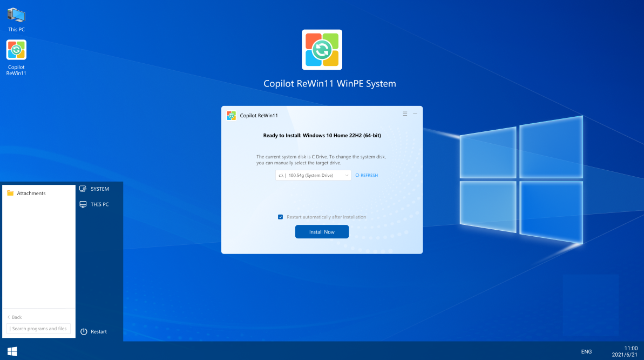Go Back in the Start menu
The width and height of the screenshot is (644, 360).
tap(15, 317)
